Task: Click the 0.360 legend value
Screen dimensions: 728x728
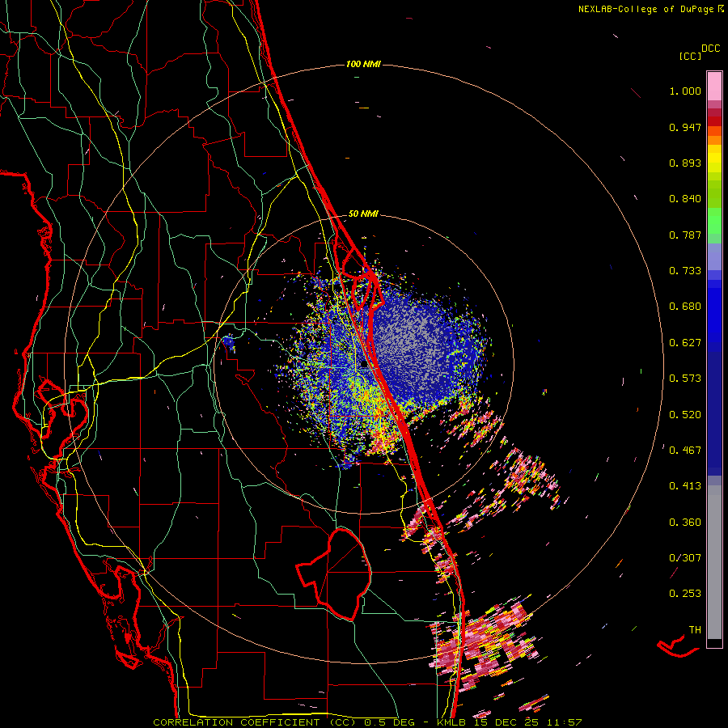Action: pyautogui.click(x=685, y=523)
